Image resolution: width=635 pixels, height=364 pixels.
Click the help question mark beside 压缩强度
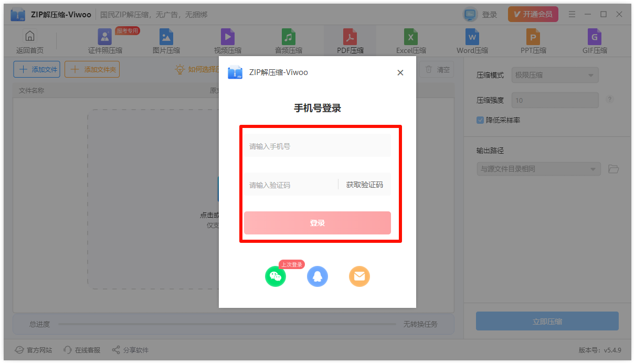[x=610, y=100]
